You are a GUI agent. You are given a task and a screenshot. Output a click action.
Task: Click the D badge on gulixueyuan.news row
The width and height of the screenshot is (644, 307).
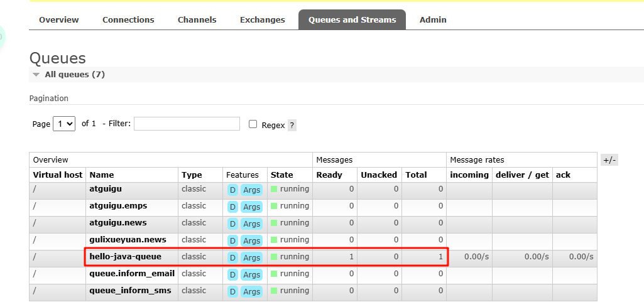point(232,240)
